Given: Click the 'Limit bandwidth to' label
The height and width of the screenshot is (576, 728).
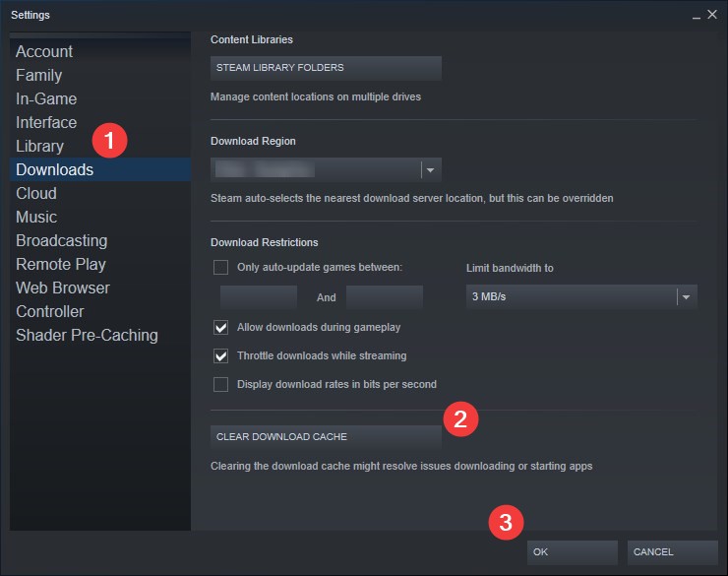Looking at the screenshot, I should click(x=510, y=268).
